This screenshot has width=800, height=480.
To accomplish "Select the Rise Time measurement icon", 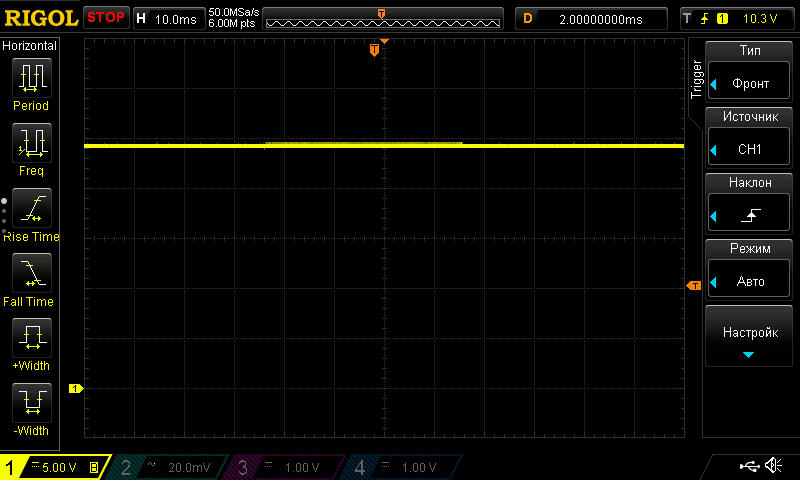I will [x=31, y=208].
